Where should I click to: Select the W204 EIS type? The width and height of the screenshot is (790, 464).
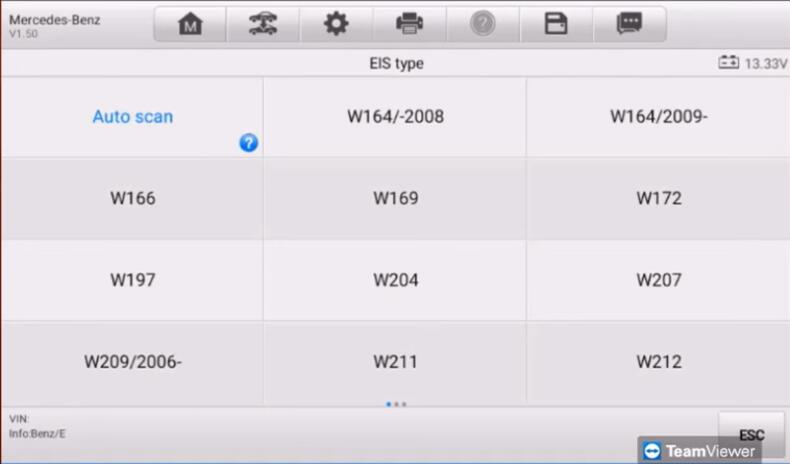click(x=395, y=280)
